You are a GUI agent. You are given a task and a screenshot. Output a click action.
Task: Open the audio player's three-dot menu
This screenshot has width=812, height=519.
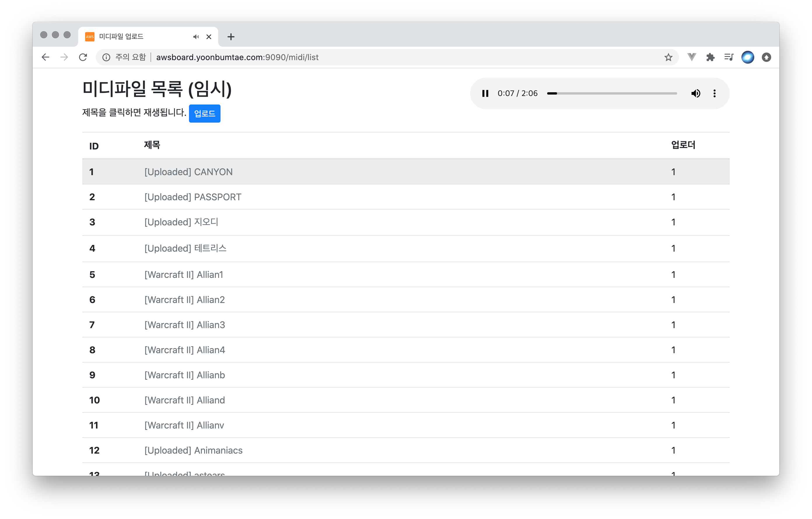pyautogui.click(x=714, y=93)
